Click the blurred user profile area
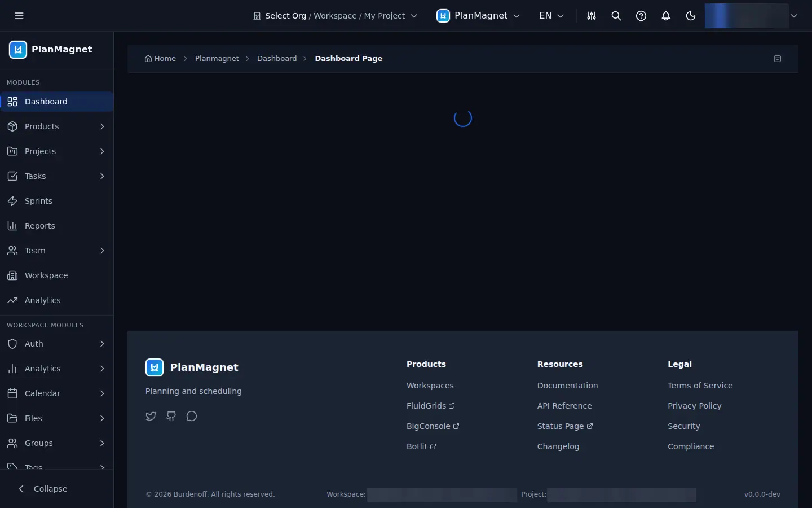This screenshot has width=812, height=508. pos(747,16)
